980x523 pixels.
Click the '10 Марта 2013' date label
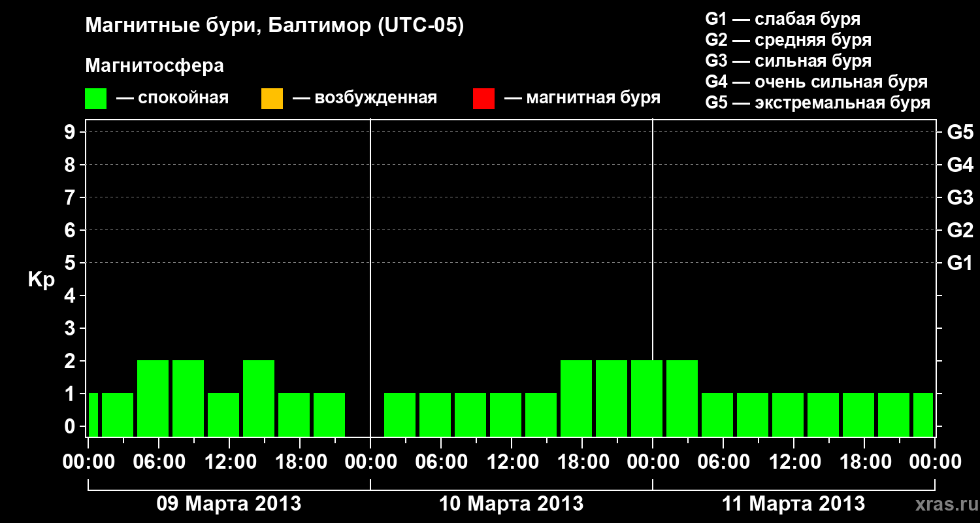click(511, 503)
